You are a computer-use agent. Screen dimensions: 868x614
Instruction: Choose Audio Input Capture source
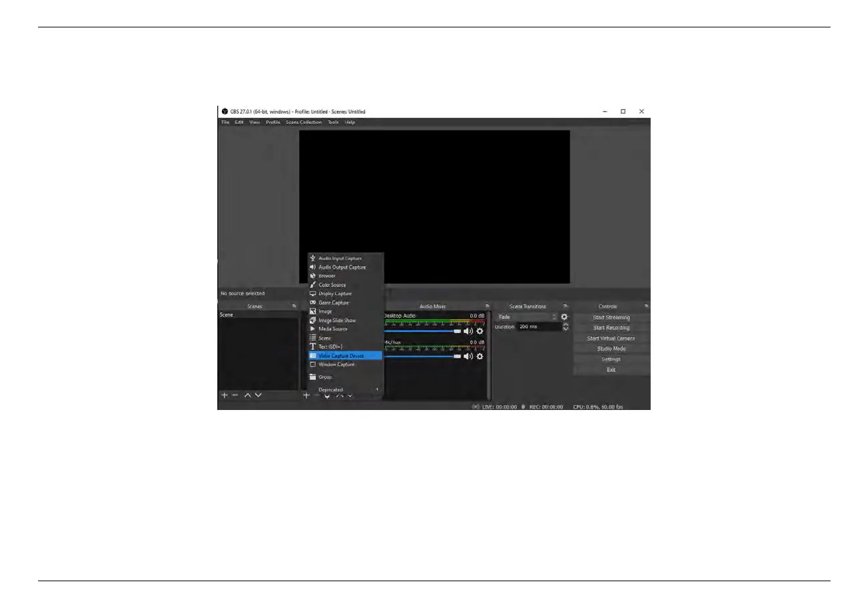coord(346,258)
